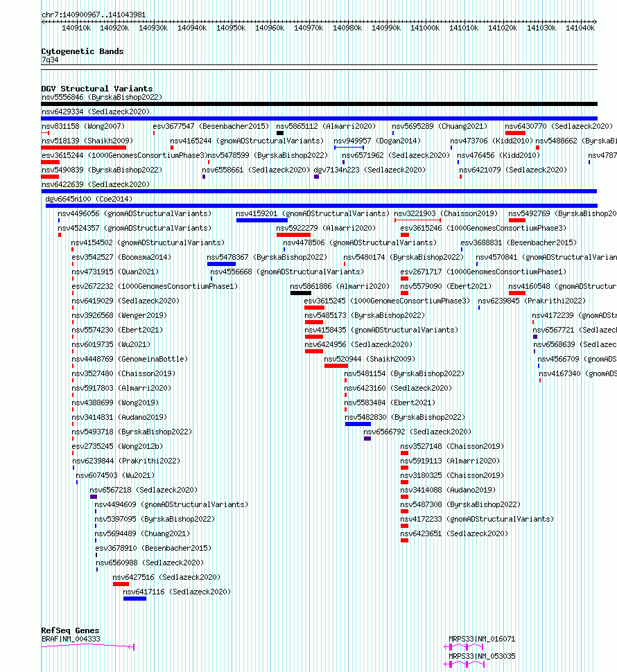Click MRPS33|NM_016071 gene model

coord(464,647)
